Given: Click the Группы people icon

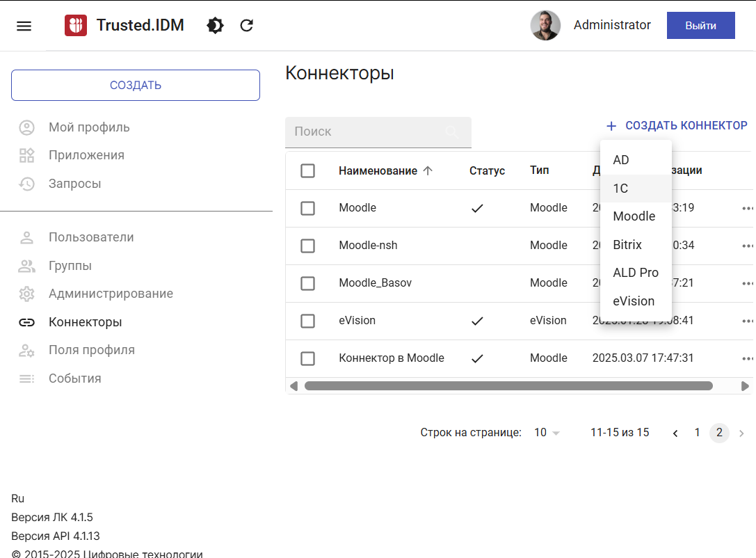Looking at the screenshot, I should 26,266.
